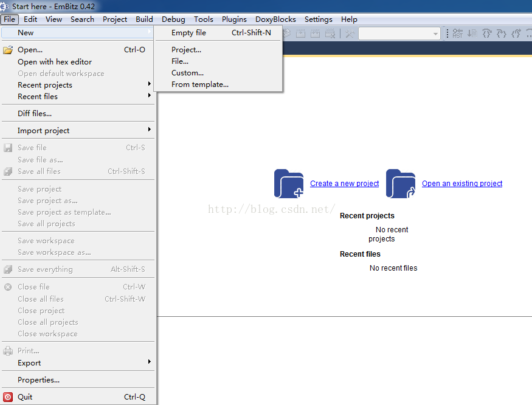Click the flash download chip icon left of erase
The height and width of the screenshot is (405, 532).
(x=315, y=33)
